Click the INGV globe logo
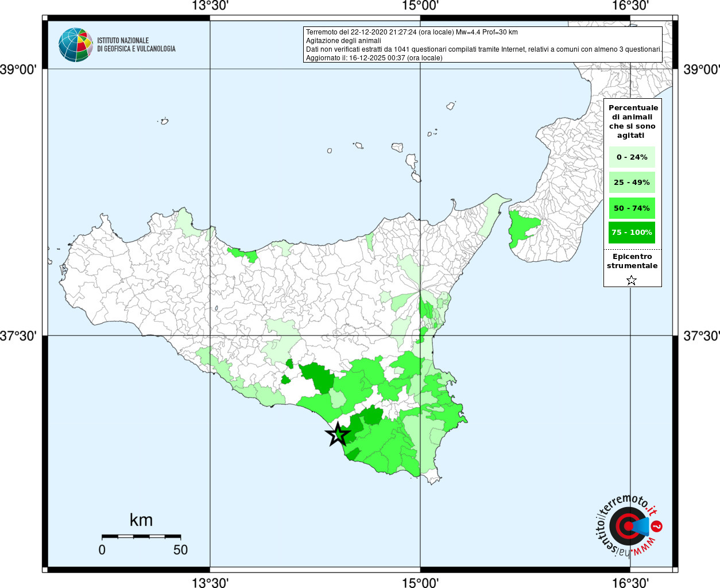720x588 pixels. (76, 45)
